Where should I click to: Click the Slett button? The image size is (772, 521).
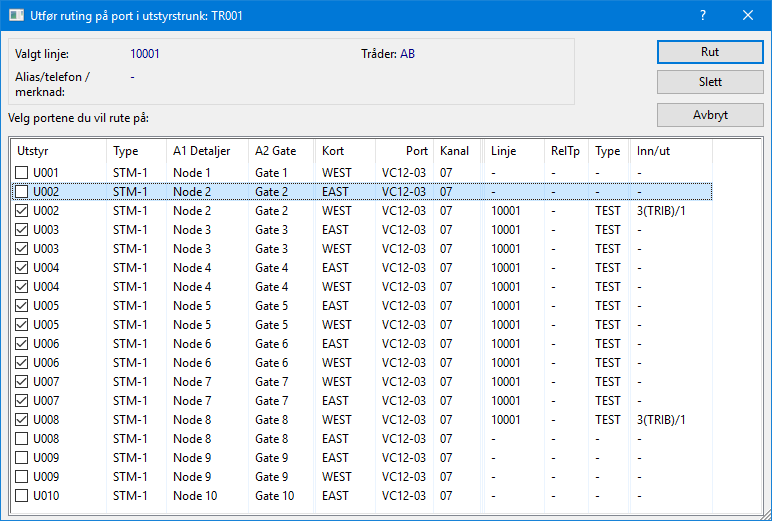click(x=710, y=82)
